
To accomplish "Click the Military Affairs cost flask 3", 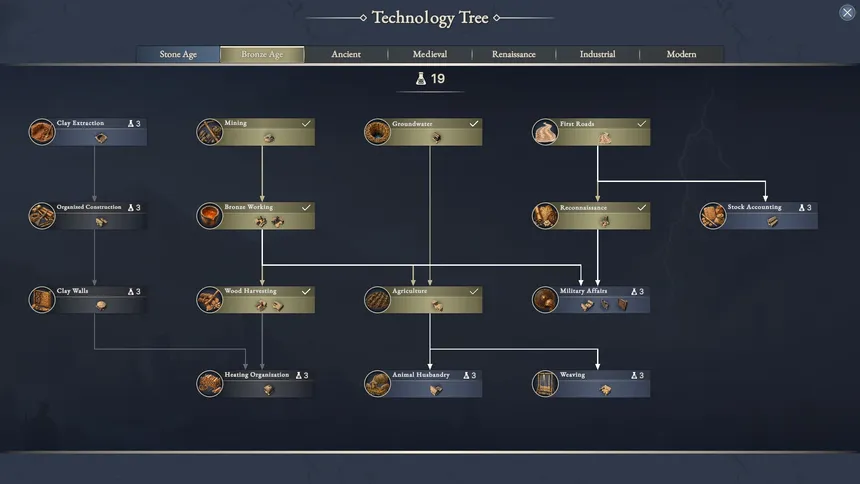I will coord(637,291).
